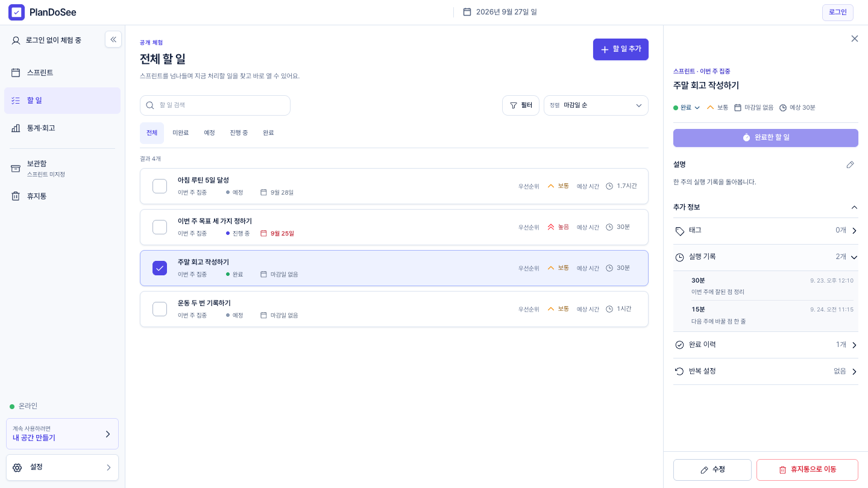This screenshot has width=868, height=488.
Task: Open 스프린트 in the sidebar
Action: [62, 73]
